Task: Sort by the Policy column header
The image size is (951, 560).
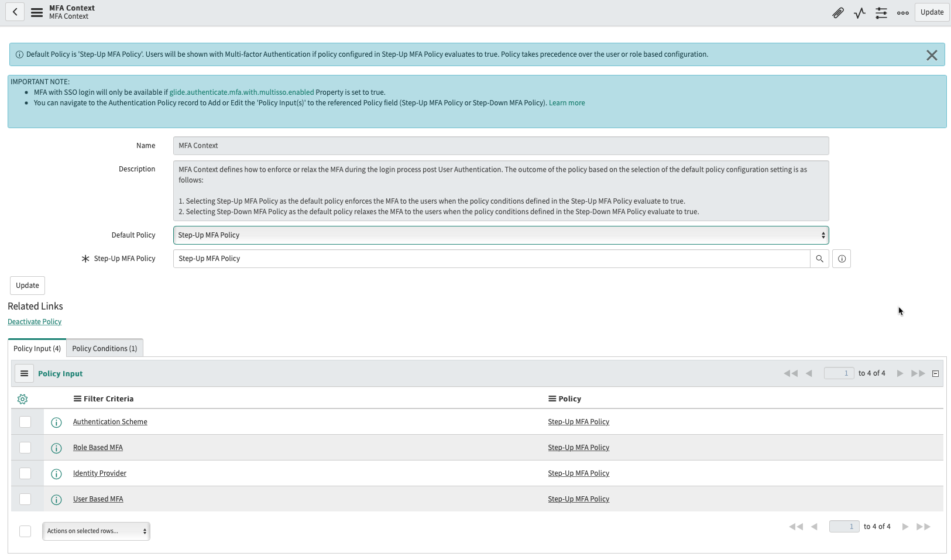Action: click(x=569, y=399)
